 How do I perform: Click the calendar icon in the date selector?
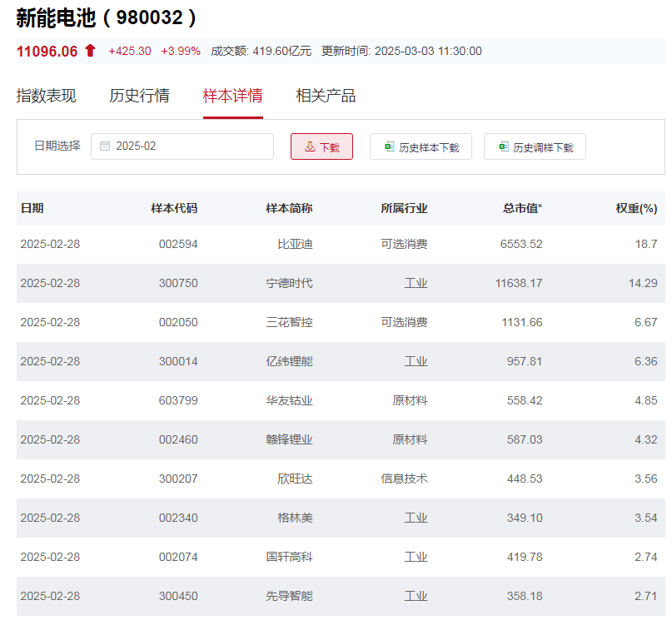(x=105, y=146)
